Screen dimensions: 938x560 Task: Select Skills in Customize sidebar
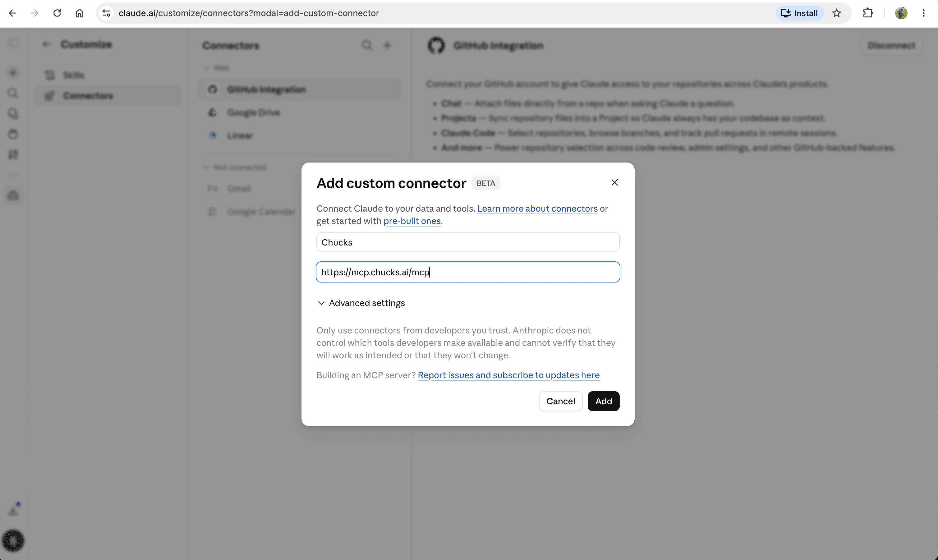click(x=108, y=75)
